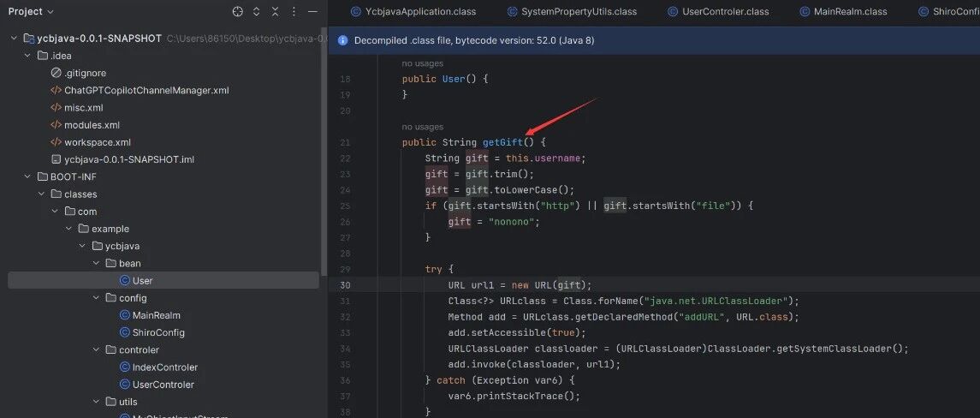Collapse the bean folder chevron
This screenshot has height=418, width=980.
pos(96,264)
